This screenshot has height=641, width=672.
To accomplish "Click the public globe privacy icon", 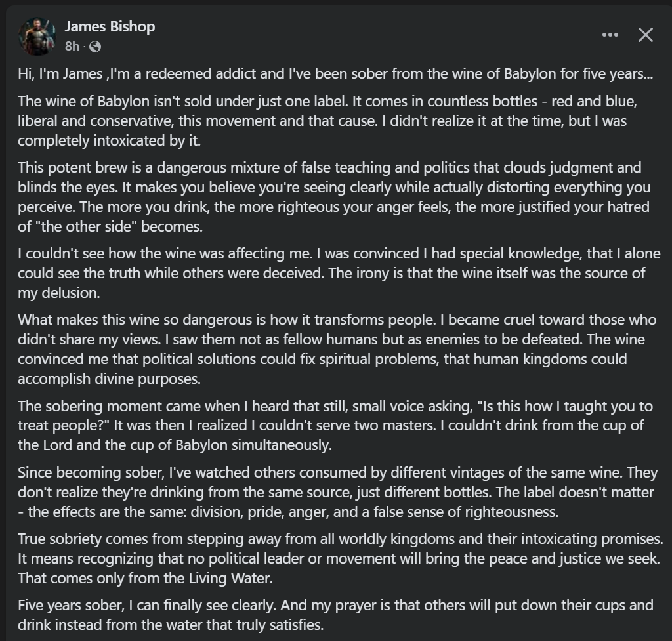I will (x=95, y=47).
